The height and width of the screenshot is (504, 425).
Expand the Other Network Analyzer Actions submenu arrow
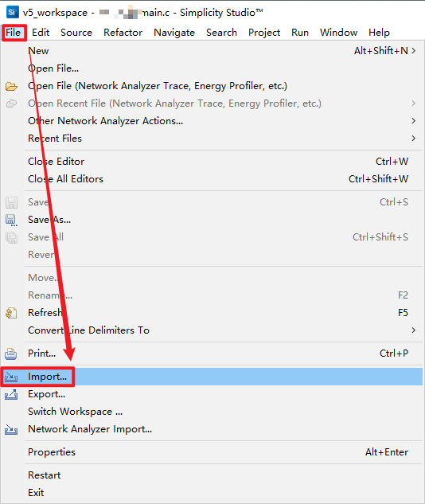coord(414,121)
